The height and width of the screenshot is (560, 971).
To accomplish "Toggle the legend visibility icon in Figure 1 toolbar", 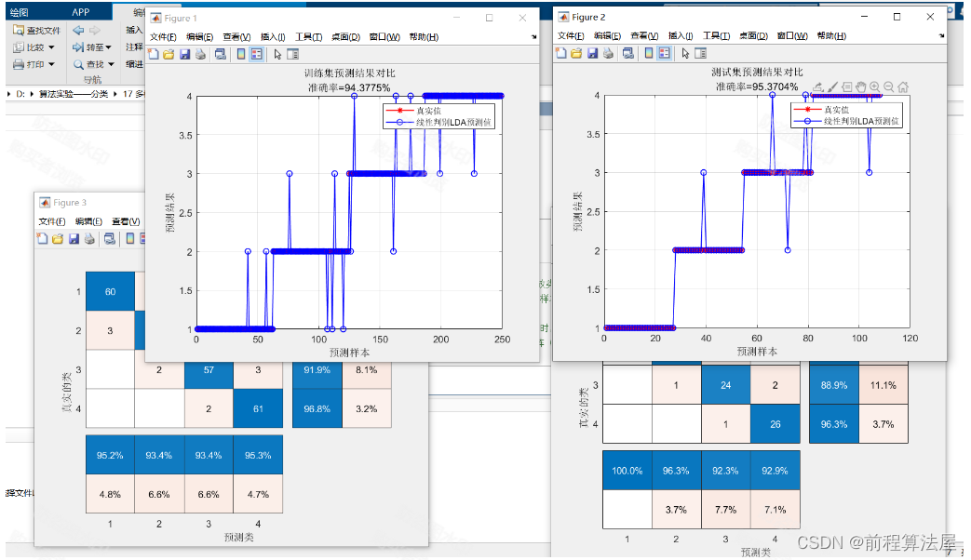I will coord(256,55).
